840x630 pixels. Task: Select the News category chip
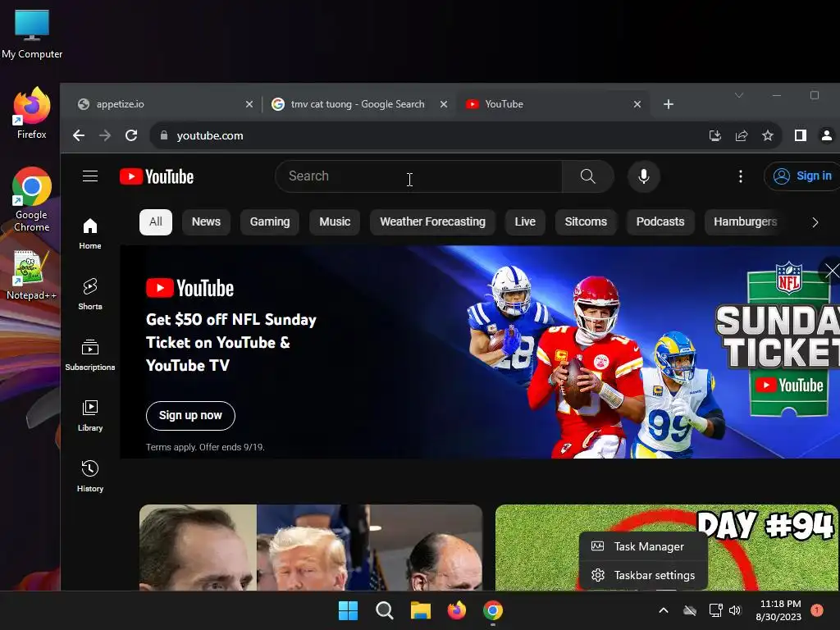(x=206, y=221)
